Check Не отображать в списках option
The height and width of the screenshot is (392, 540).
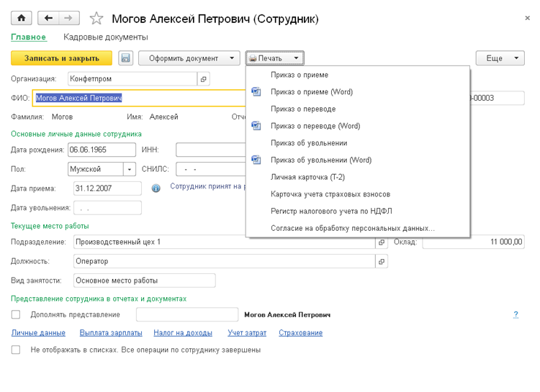(x=16, y=350)
